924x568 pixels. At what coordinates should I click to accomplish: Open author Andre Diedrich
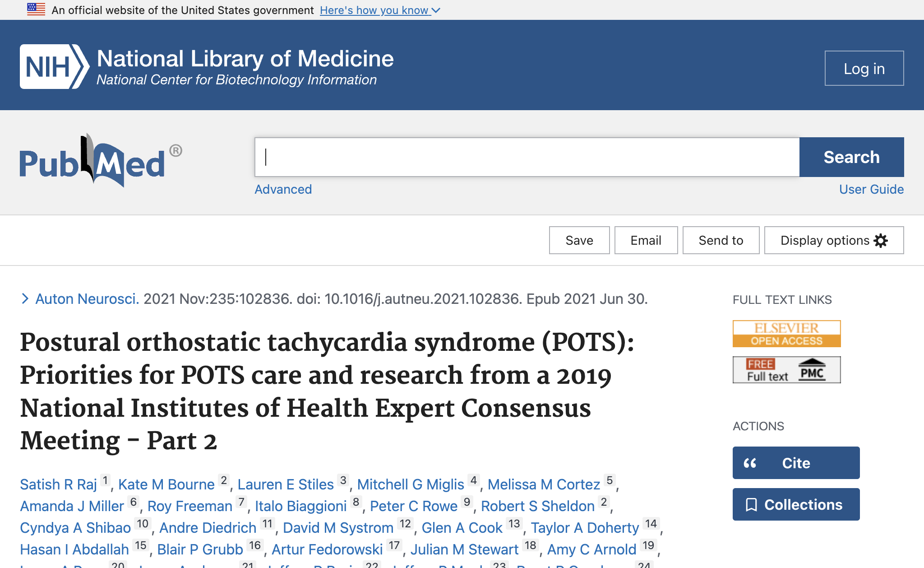[208, 528]
